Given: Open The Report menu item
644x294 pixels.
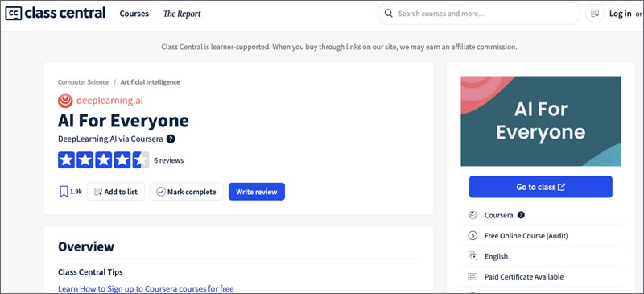Looking at the screenshot, I should pos(182,14).
